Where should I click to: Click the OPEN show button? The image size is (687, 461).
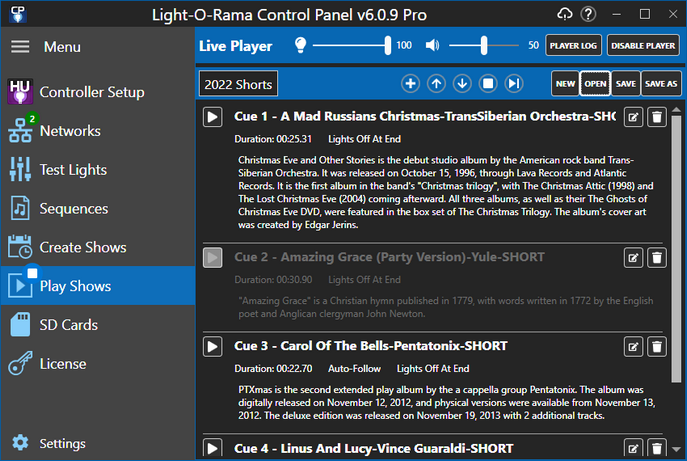coord(595,83)
